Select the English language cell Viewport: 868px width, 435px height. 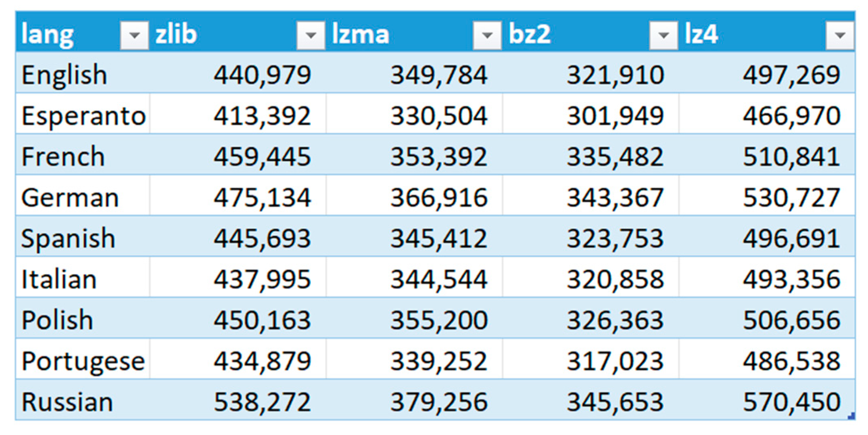click(65, 75)
